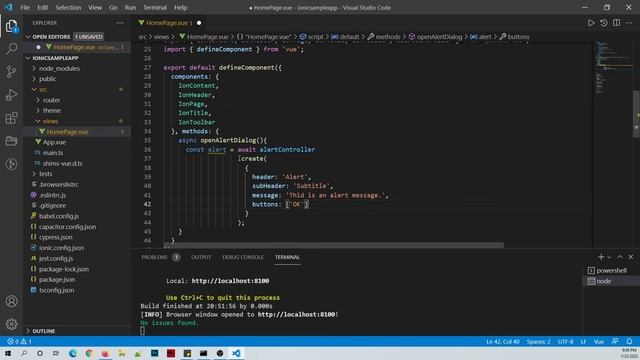Open notifications bell in status bar
Image resolution: width=640 pixels, height=360 pixels.
pyautogui.click(x=629, y=341)
